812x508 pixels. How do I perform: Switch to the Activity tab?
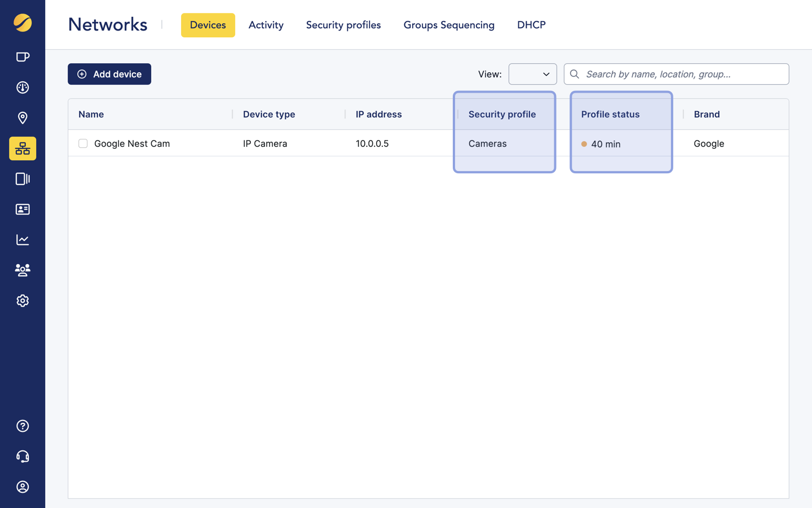click(x=266, y=25)
